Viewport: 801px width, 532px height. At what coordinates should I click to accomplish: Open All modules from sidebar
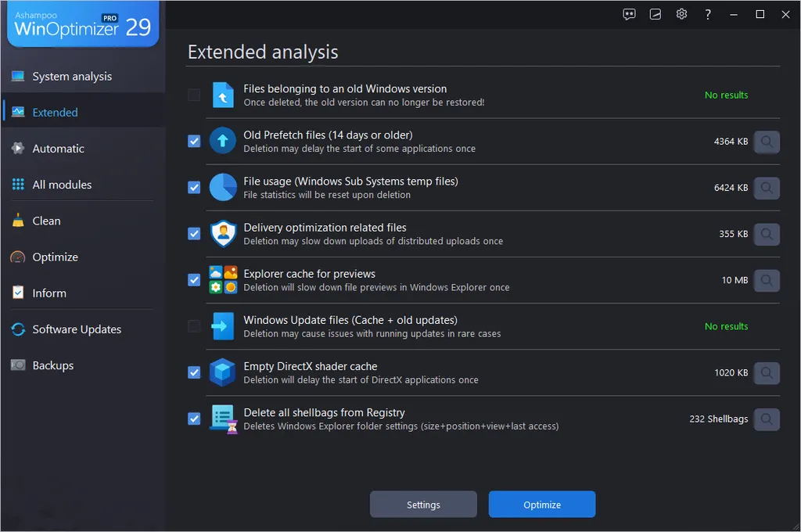tap(83, 185)
